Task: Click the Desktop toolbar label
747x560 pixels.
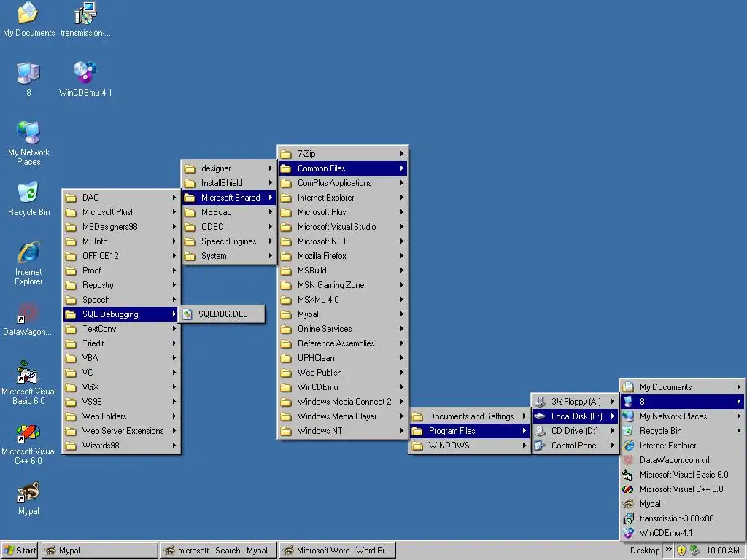Action: [x=645, y=551]
